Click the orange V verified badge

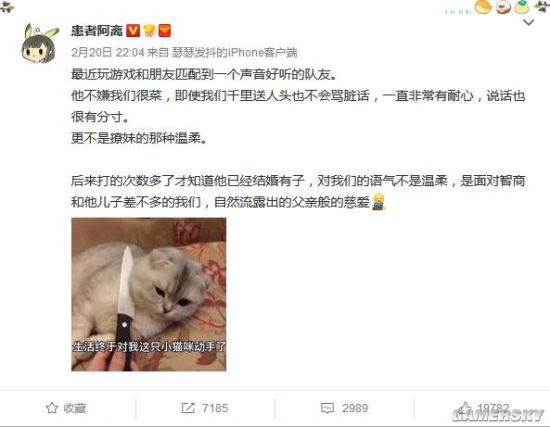[133, 31]
